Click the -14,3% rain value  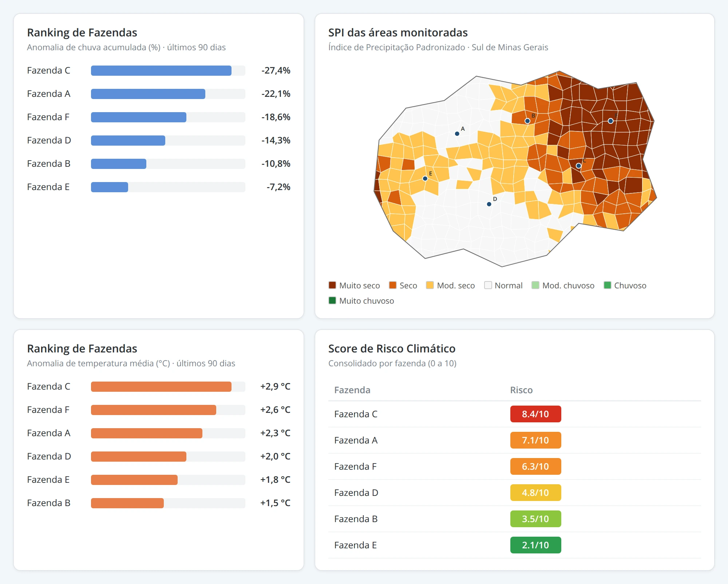[276, 141]
